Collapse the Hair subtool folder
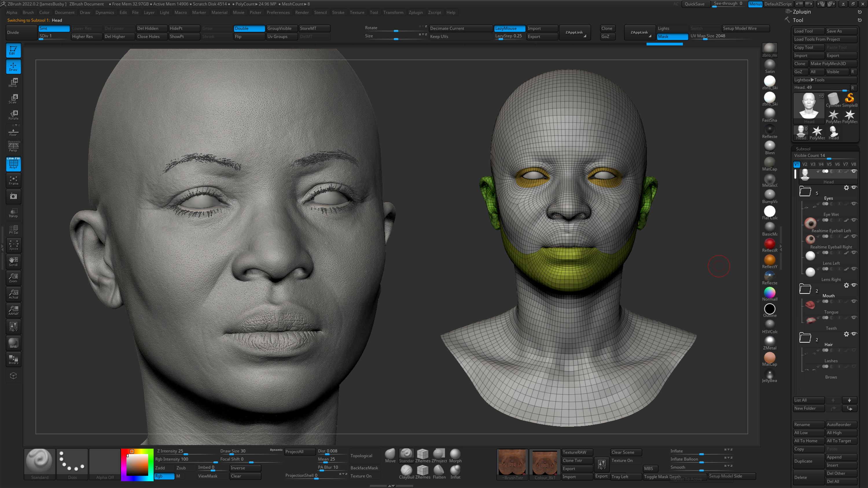Viewport: 868px width, 488px height. [x=805, y=337]
